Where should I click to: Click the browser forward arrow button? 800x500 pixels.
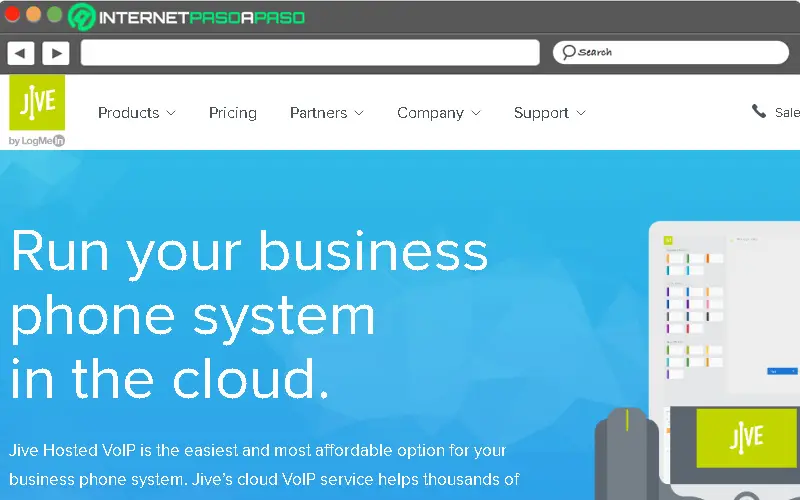click(56, 53)
